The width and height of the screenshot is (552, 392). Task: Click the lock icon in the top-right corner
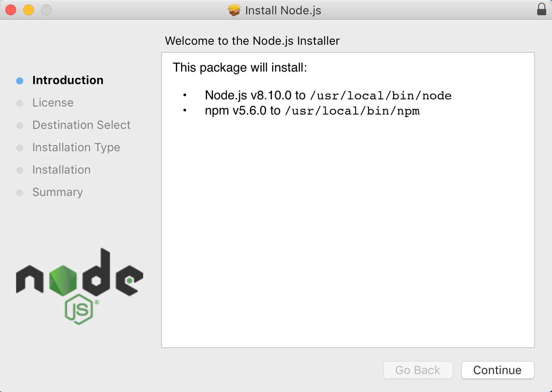(541, 9)
